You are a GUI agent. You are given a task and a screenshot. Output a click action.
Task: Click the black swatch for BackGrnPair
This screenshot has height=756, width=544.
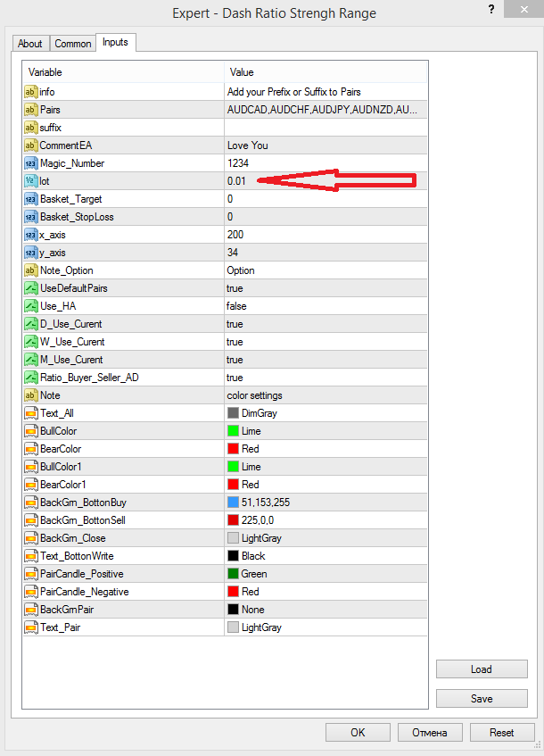click(x=234, y=610)
